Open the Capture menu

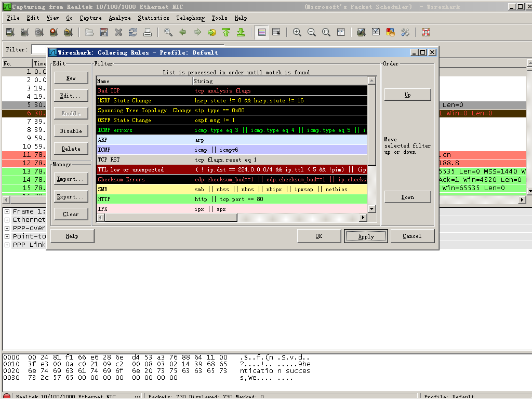pyautogui.click(x=90, y=18)
